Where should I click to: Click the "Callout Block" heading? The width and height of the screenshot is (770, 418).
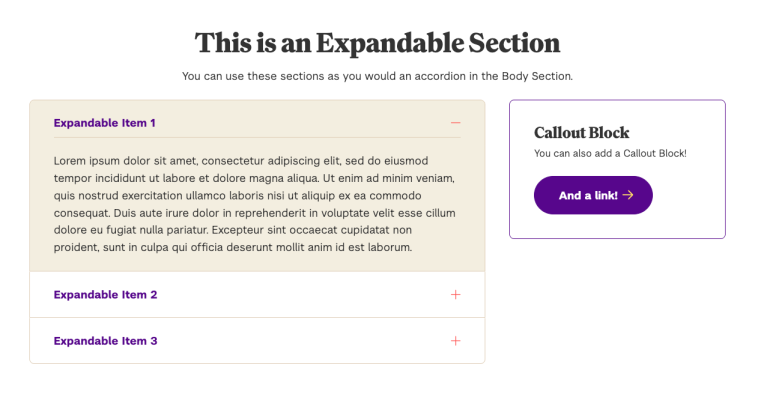point(582,132)
